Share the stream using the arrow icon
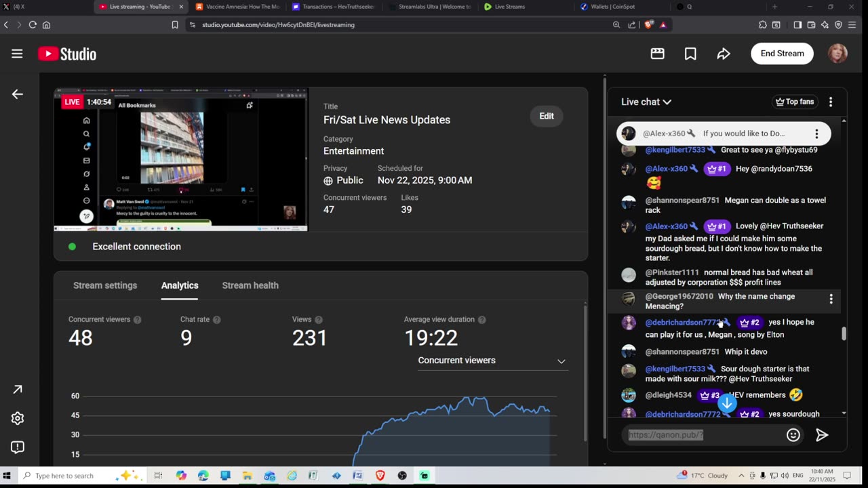The height and width of the screenshot is (488, 868). tap(724, 54)
